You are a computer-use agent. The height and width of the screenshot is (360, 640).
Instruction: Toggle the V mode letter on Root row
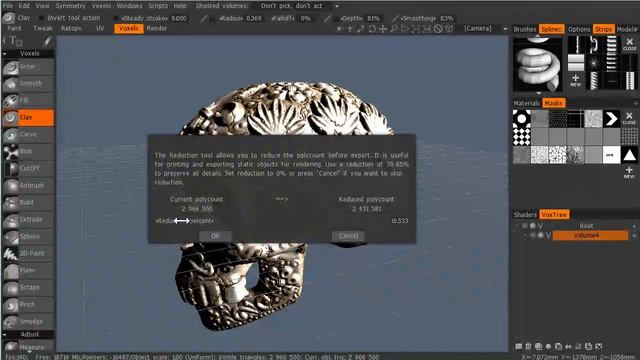coord(540,226)
